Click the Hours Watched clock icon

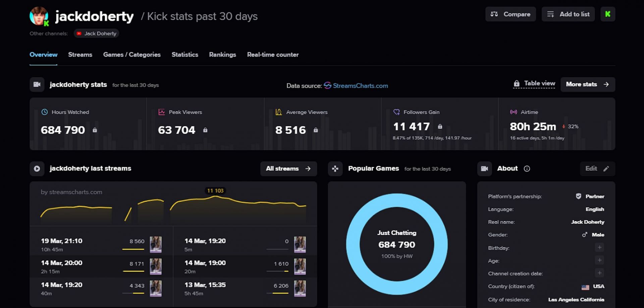tap(44, 112)
